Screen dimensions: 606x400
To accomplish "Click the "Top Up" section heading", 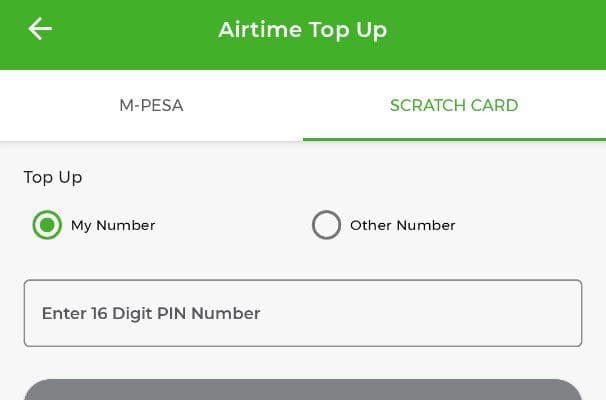I will point(53,178).
